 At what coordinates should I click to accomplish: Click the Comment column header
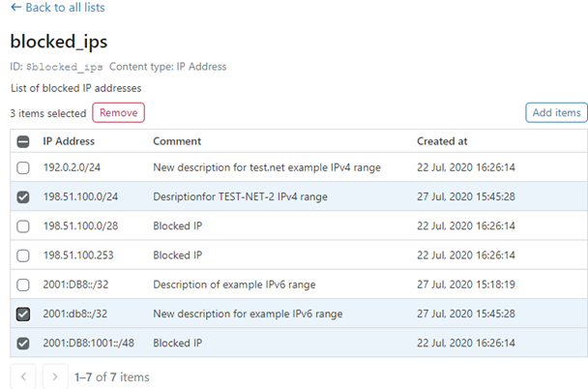click(177, 141)
